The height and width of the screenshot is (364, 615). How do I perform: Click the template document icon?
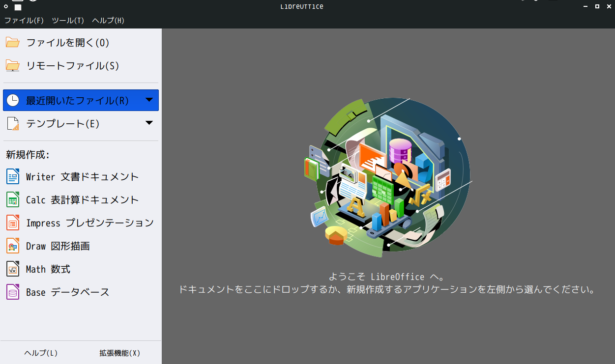click(x=13, y=123)
